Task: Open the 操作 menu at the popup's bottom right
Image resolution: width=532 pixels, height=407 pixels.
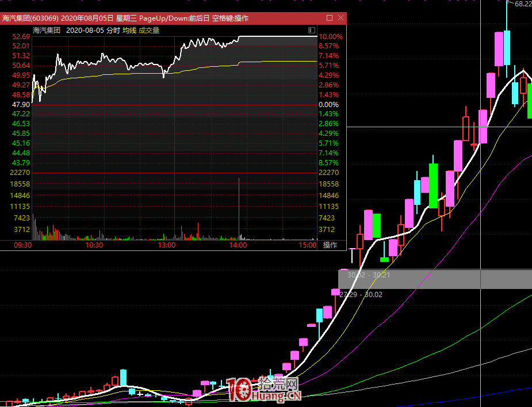Action: pos(330,245)
